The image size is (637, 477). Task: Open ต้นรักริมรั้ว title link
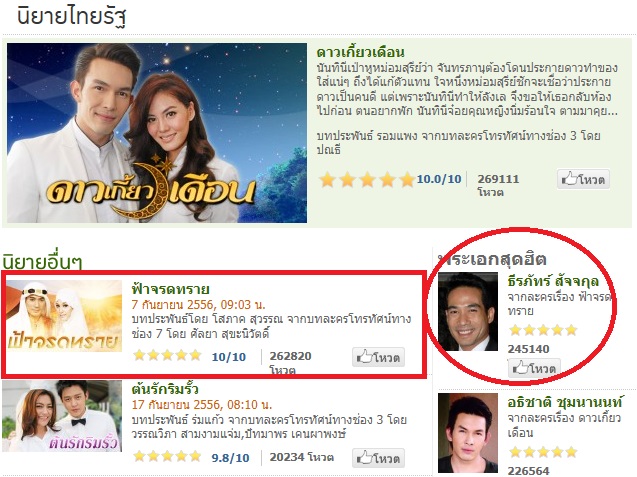coord(165,389)
